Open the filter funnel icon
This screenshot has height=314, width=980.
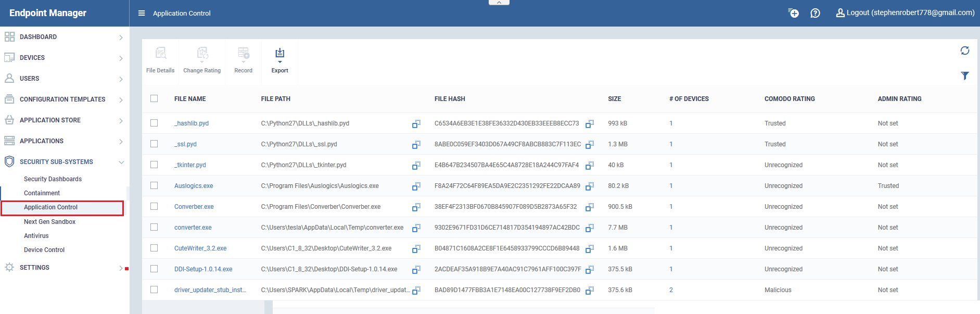tap(965, 76)
